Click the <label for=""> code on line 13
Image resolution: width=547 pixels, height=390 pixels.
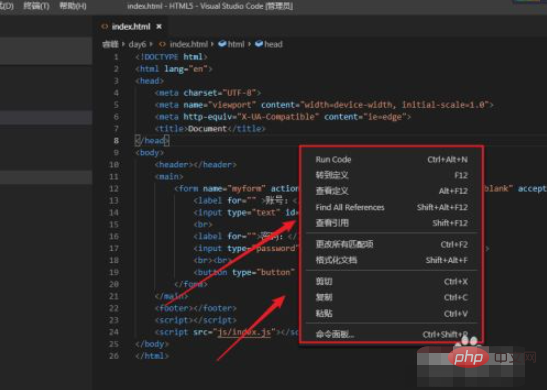229,201
